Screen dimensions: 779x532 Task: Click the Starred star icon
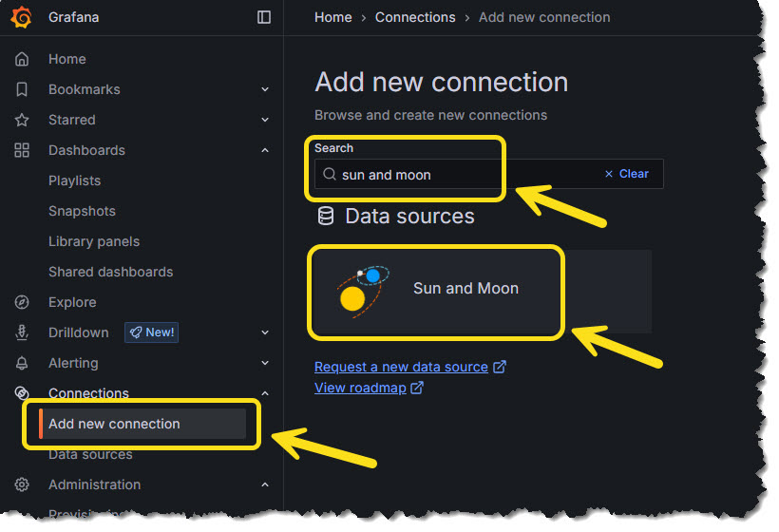tap(22, 120)
